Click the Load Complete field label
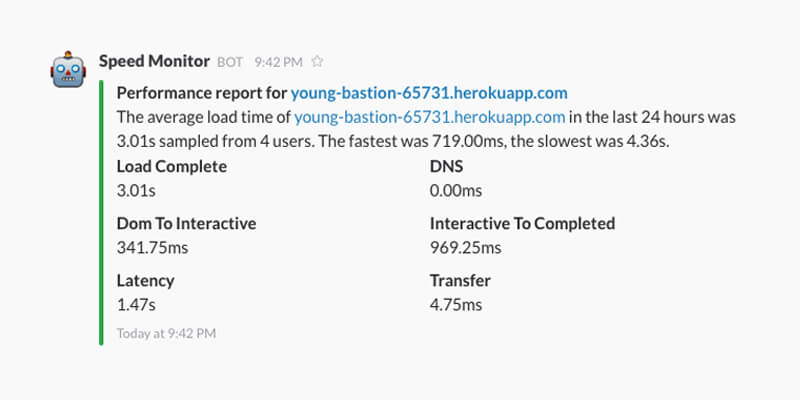This screenshot has height=400, width=800. (172, 166)
